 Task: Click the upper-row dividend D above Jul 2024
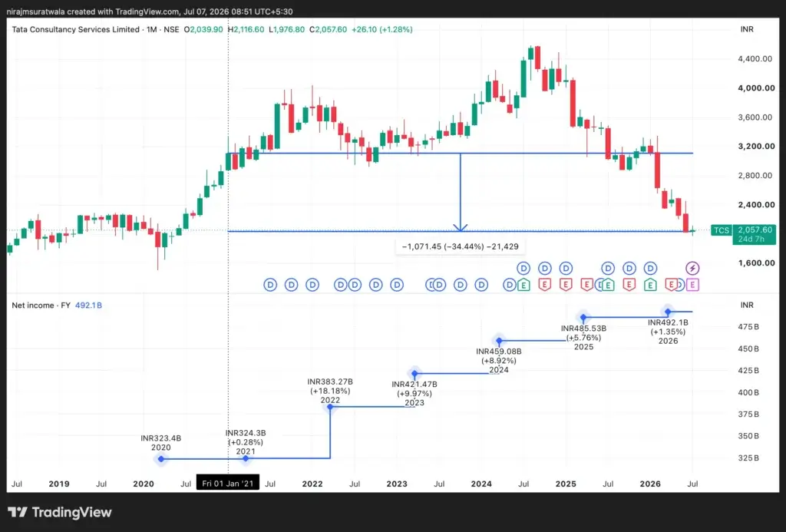click(523, 268)
